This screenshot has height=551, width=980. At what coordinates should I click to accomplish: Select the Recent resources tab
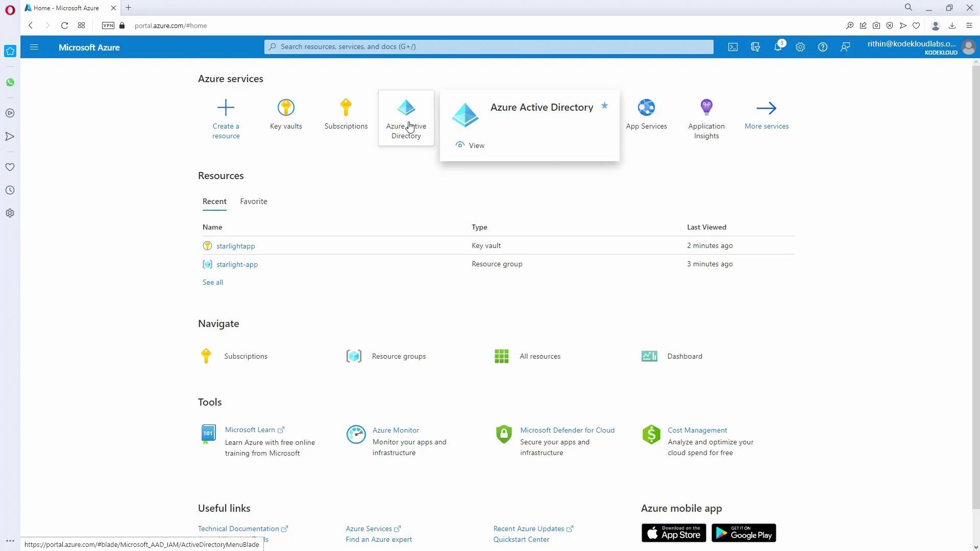tap(214, 202)
